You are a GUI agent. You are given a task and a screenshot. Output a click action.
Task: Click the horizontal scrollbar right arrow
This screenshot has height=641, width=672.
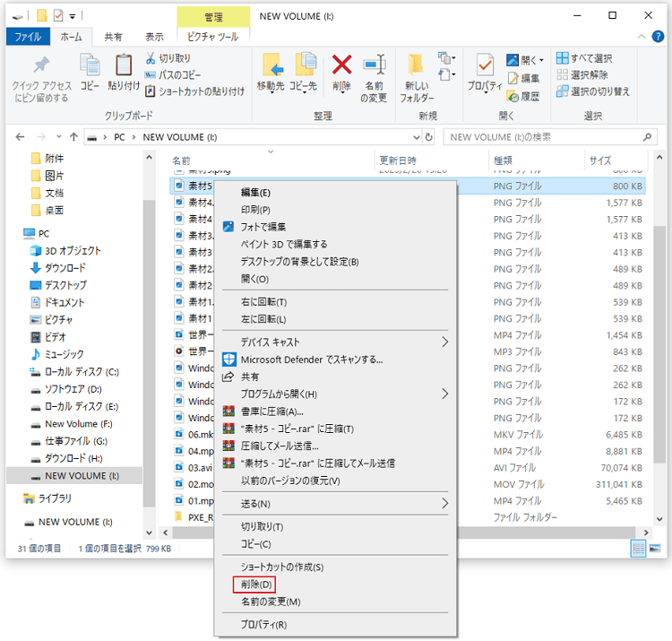(x=646, y=533)
